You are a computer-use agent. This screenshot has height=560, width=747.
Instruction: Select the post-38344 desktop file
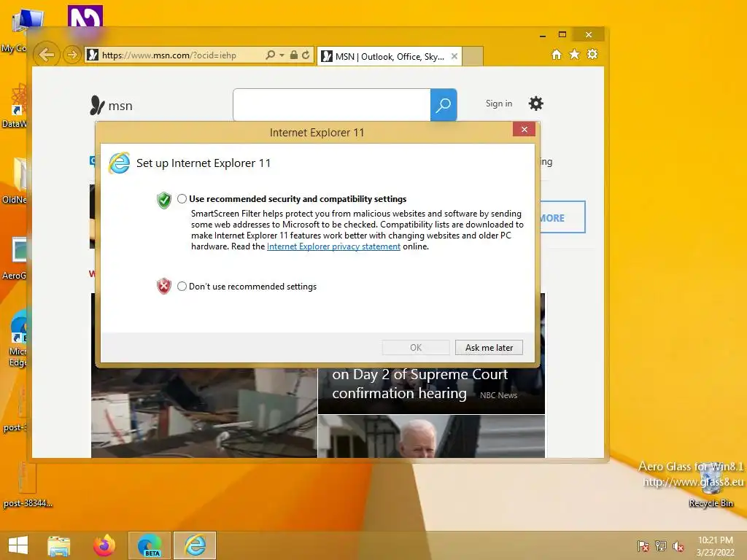click(x=27, y=486)
